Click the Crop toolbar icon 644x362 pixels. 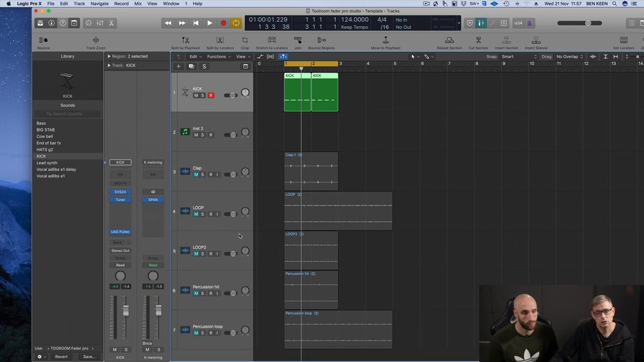point(245,40)
